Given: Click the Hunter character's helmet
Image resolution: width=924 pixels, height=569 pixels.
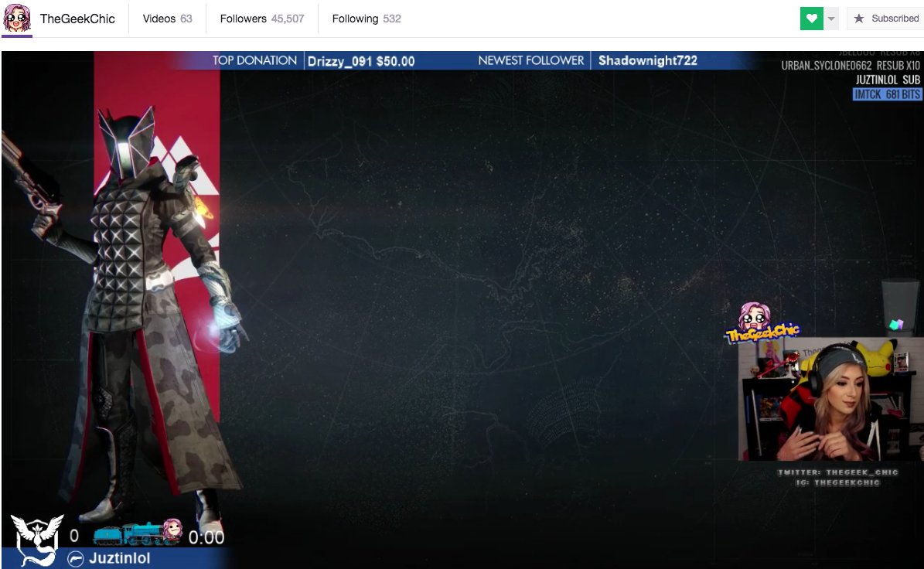Looking at the screenshot, I should coord(127,142).
